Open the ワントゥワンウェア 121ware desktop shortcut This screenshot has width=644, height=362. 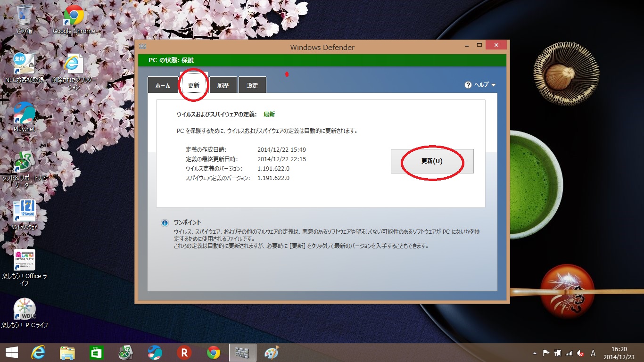click(x=24, y=215)
